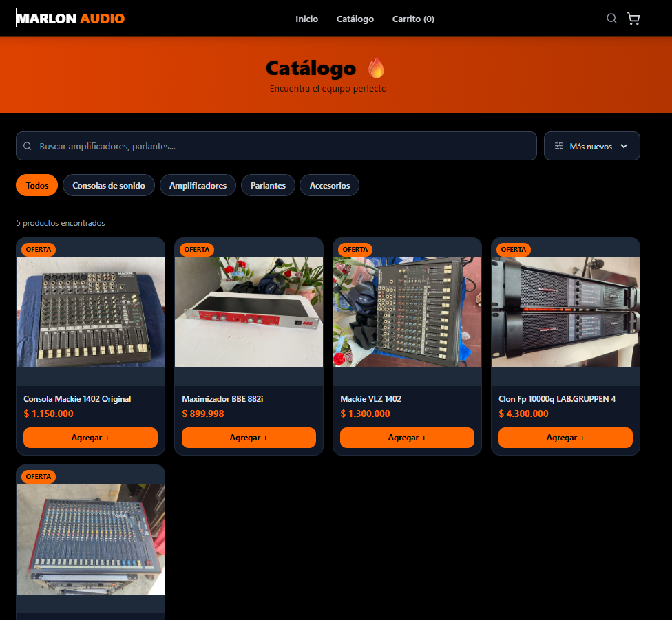Screen dimensions: 672x620
Task: Click the Consola Mackie 1402 Original title
Action: point(77,398)
